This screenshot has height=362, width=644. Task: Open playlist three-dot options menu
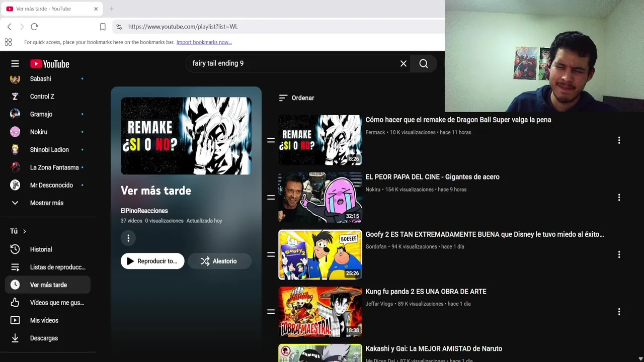coord(128,238)
